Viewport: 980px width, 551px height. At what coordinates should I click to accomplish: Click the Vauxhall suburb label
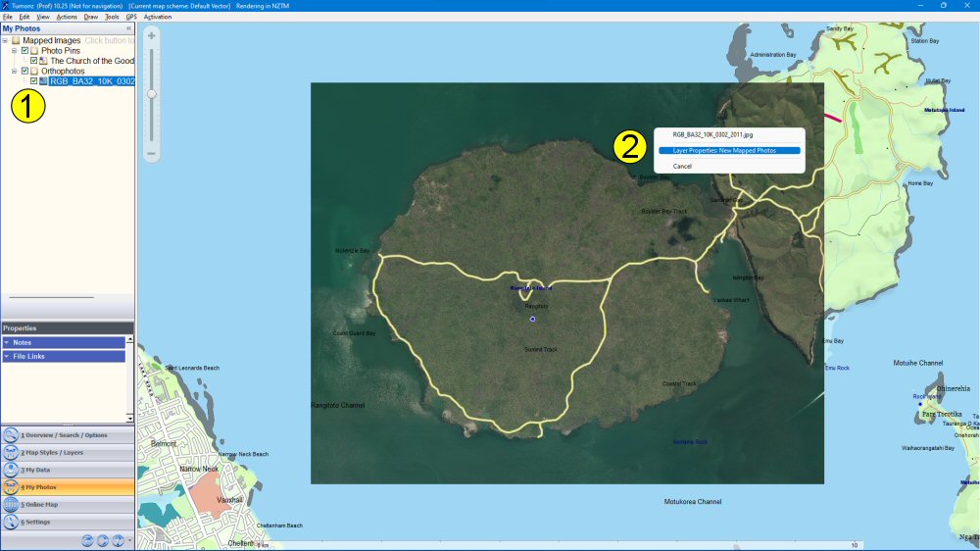229,500
